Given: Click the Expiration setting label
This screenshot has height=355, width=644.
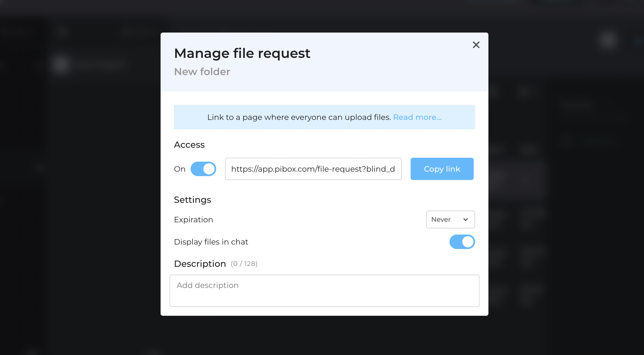Looking at the screenshot, I should [193, 220].
